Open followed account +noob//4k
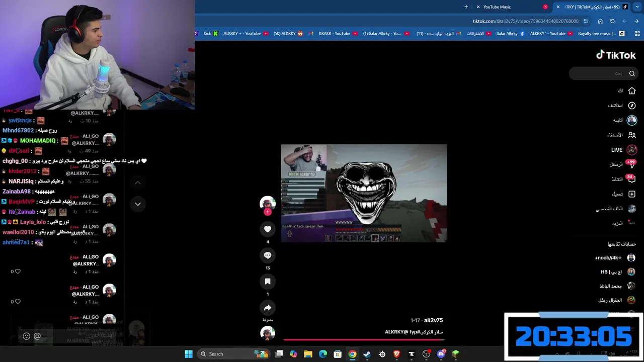This screenshot has height=362, width=644. (615, 258)
